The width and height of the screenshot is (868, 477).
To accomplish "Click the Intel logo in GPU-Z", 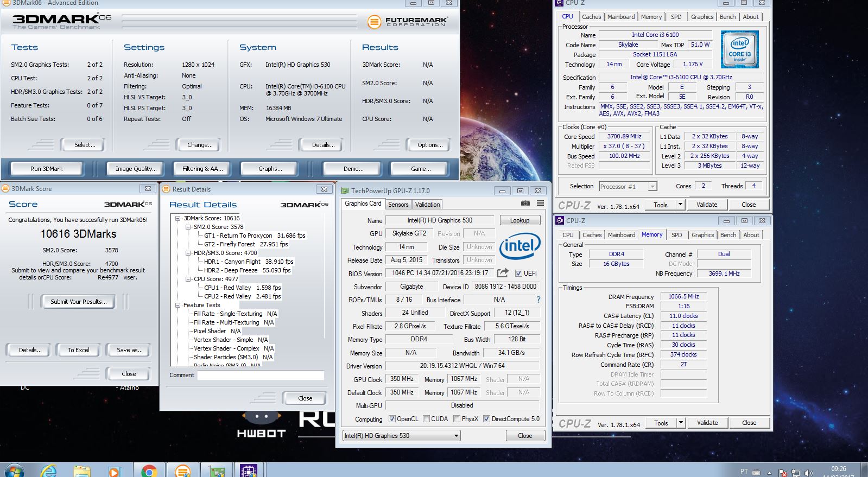I will 519,246.
